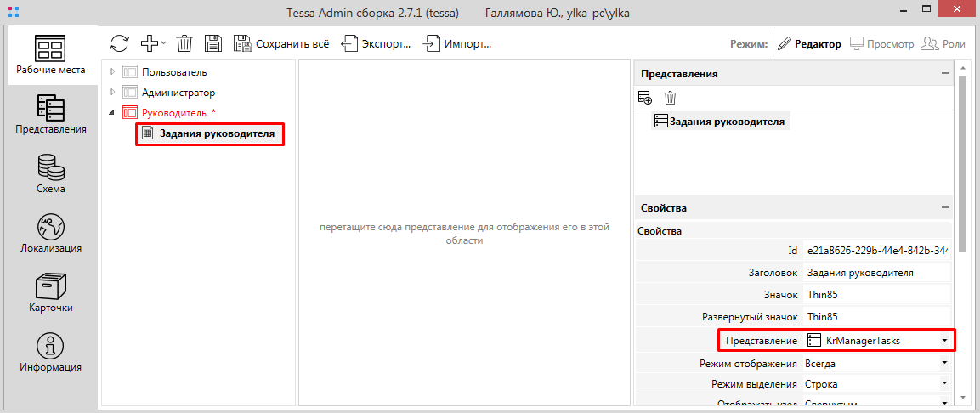This screenshot has width=980, height=413.
Task: Edit the Заголовок text field
Action: coord(875,273)
